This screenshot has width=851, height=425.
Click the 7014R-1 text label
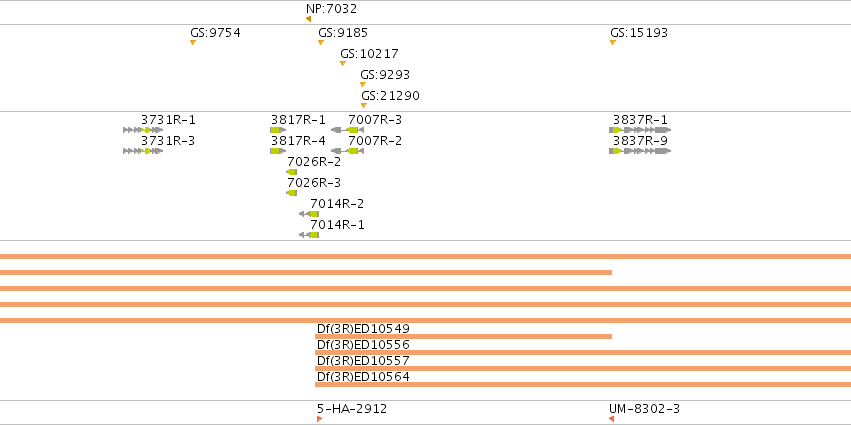coord(337,225)
